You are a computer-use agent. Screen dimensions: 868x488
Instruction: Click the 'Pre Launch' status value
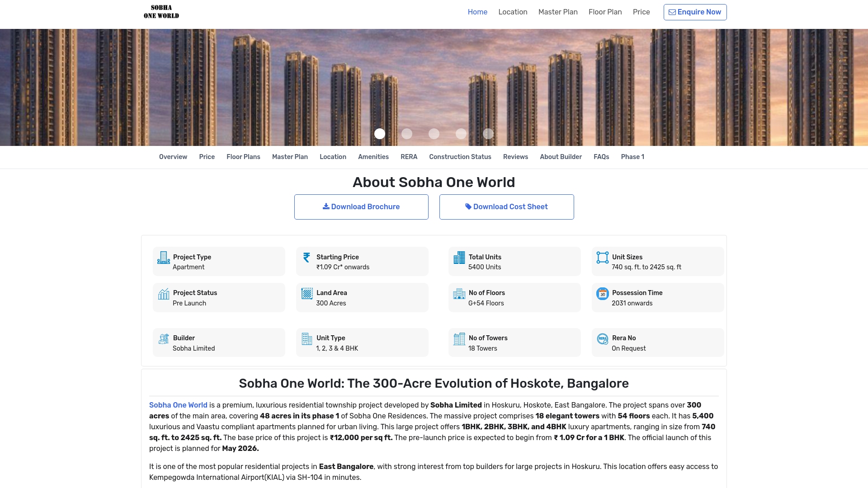[189, 303]
